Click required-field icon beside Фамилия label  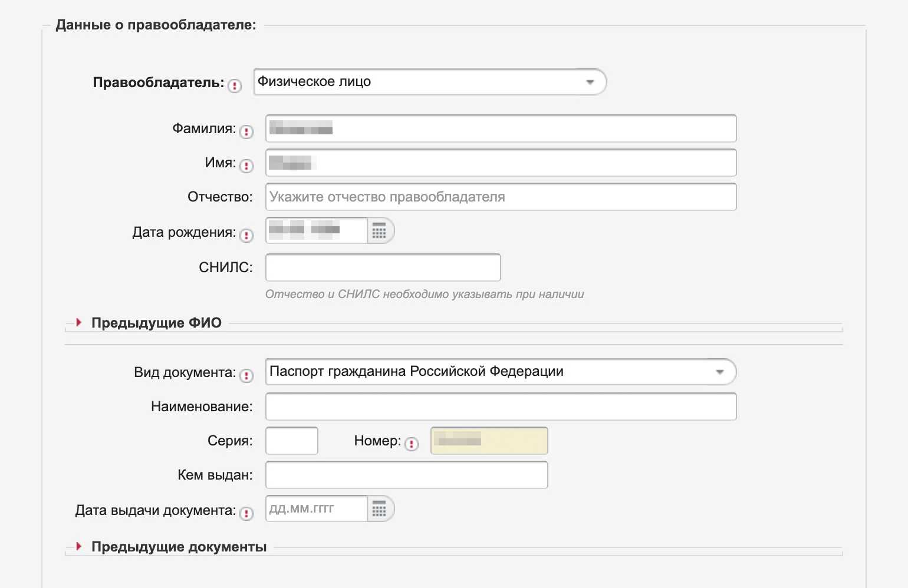[246, 132]
